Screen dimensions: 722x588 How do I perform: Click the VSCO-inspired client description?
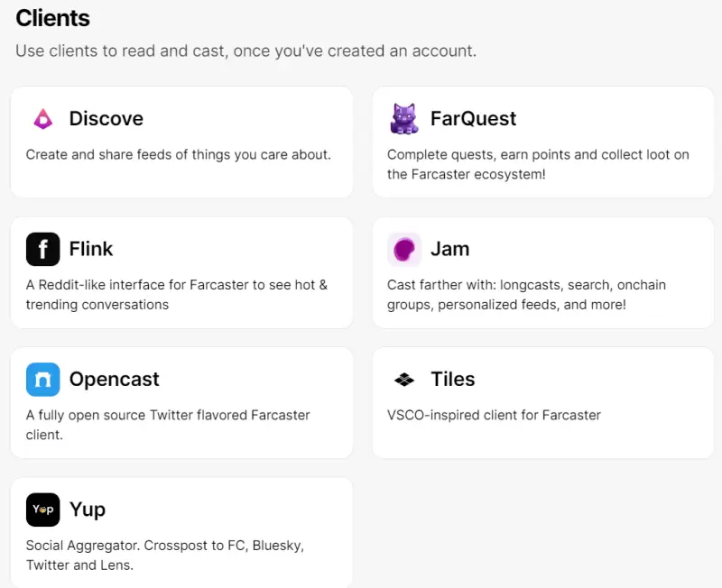494,415
